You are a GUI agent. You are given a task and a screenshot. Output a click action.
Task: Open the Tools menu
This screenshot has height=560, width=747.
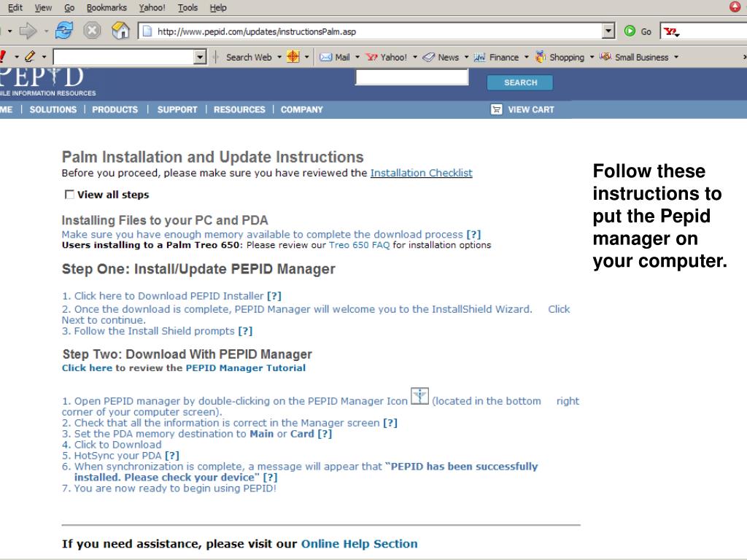tap(187, 7)
